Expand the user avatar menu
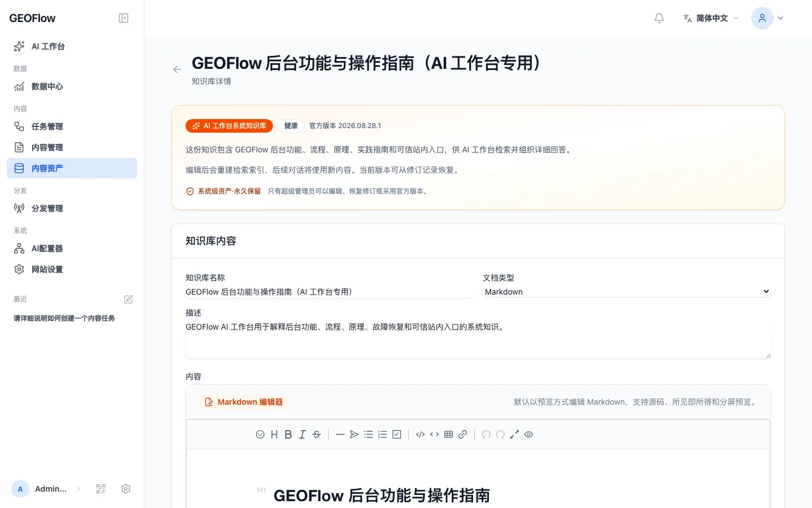This screenshot has width=812, height=508. 767,18
